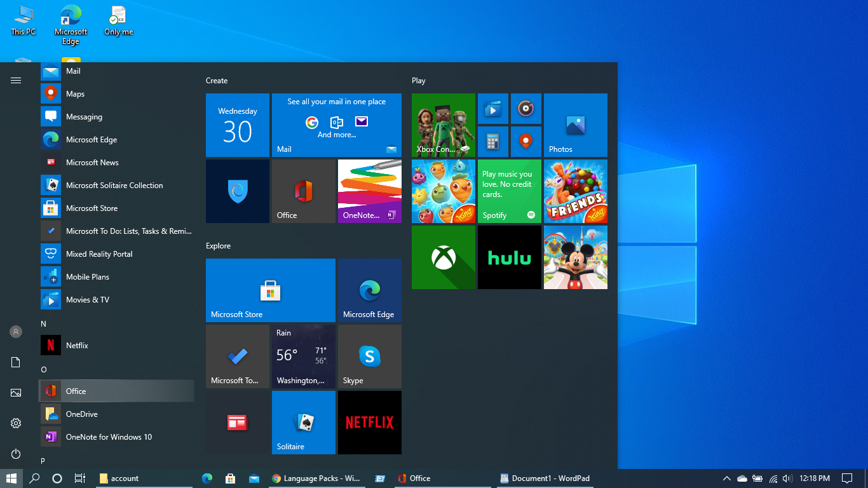Open taskbar Search magnifier

[x=35, y=478]
